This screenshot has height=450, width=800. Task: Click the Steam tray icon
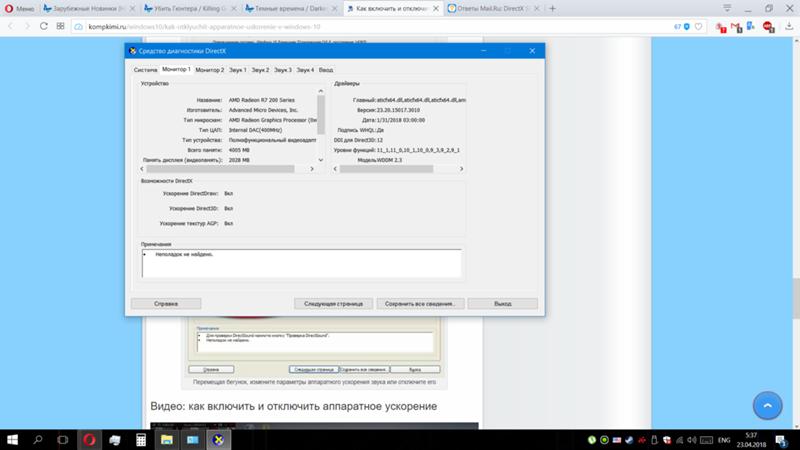(x=629, y=440)
